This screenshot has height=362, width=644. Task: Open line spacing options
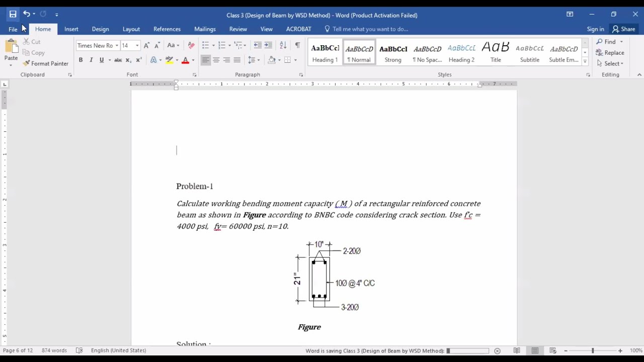[x=254, y=60]
